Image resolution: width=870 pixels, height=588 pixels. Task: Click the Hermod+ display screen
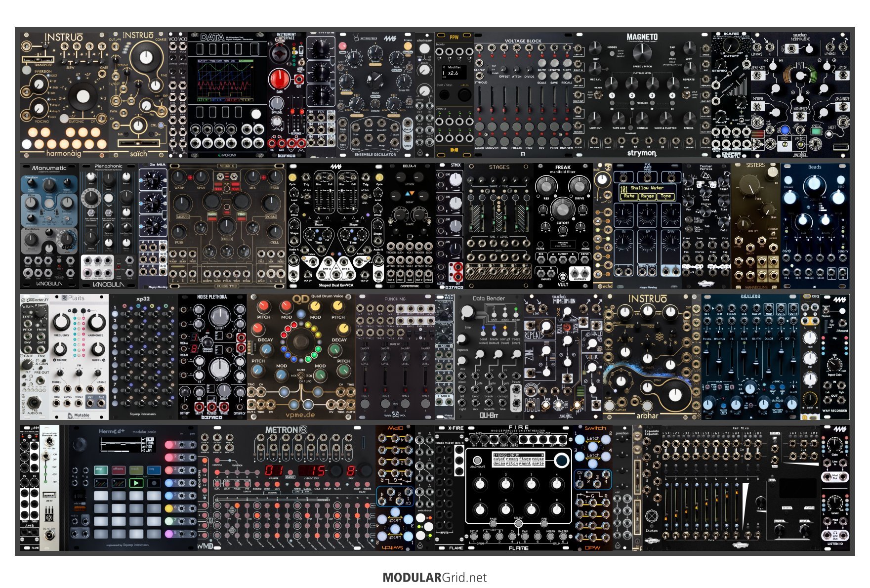click(127, 445)
